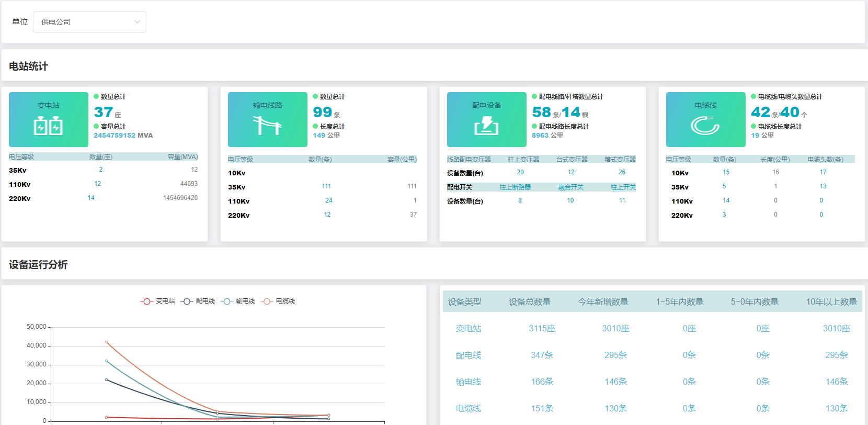Click the 149 公里 length total
868x425 pixels.
coord(326,136)
